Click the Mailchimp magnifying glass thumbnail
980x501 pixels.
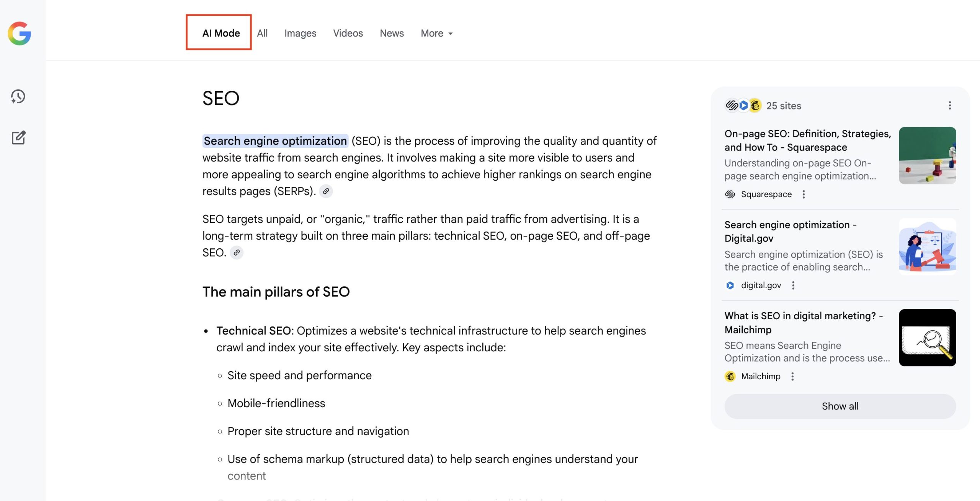[x=927, y=338]
